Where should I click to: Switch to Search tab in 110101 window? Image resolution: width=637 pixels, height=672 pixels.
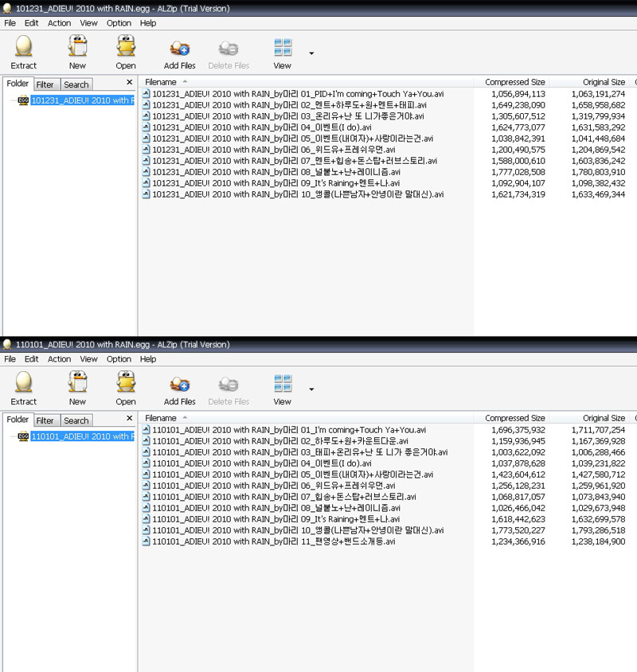click(76, 420)
